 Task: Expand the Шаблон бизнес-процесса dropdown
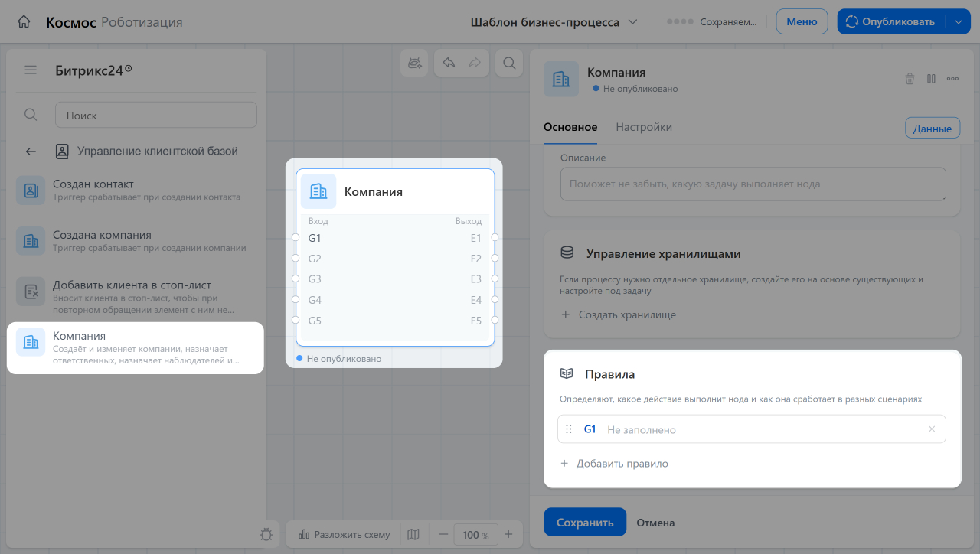pos(554,22)
